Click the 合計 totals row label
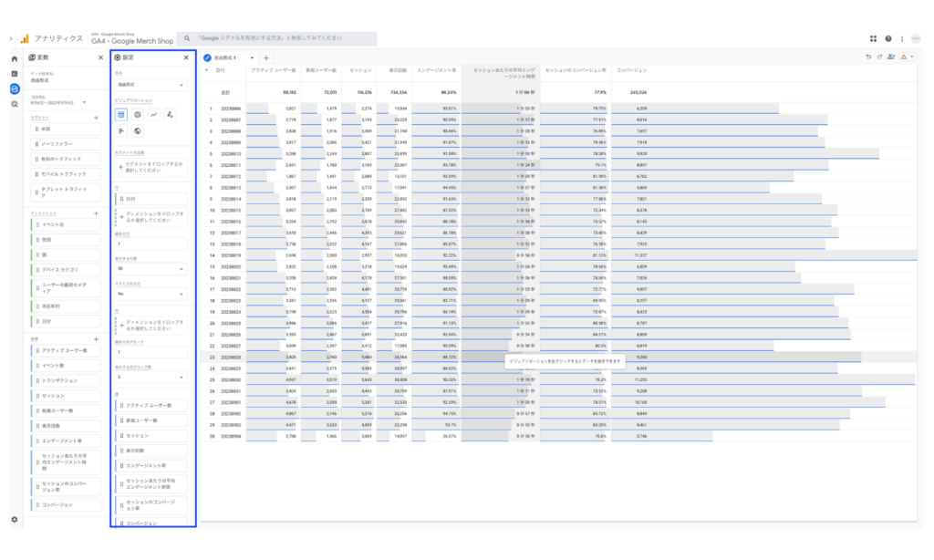This screenshot has height=560, width=934. [225, 93]
